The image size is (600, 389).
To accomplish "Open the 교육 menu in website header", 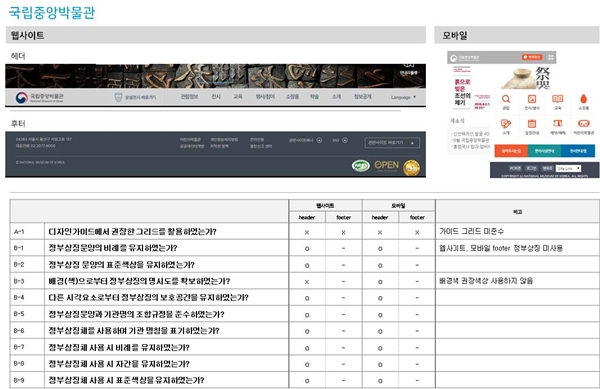I will coord(238,97).
